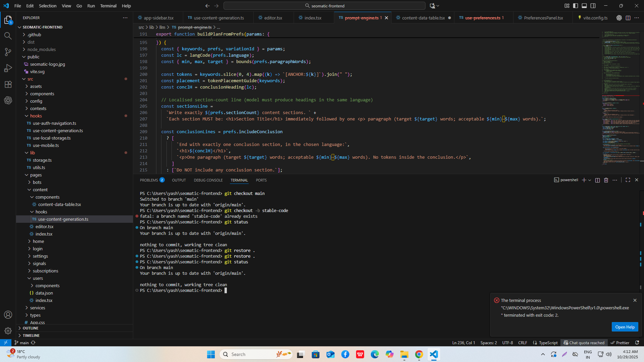
Task: Switch to the PROBLEMS panel tab
Action: (149, 180)
